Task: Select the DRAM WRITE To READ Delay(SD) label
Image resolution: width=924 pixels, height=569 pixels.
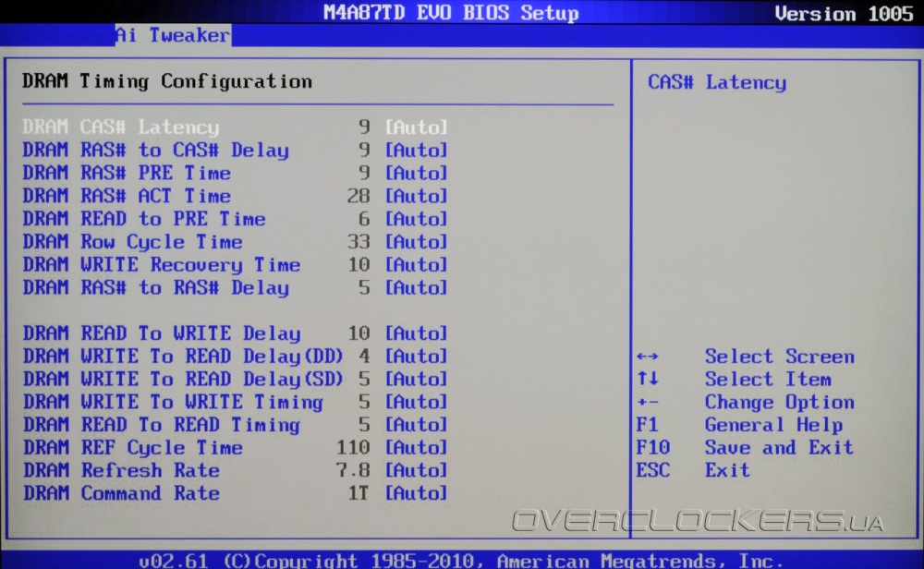Action: pos(183,380)
